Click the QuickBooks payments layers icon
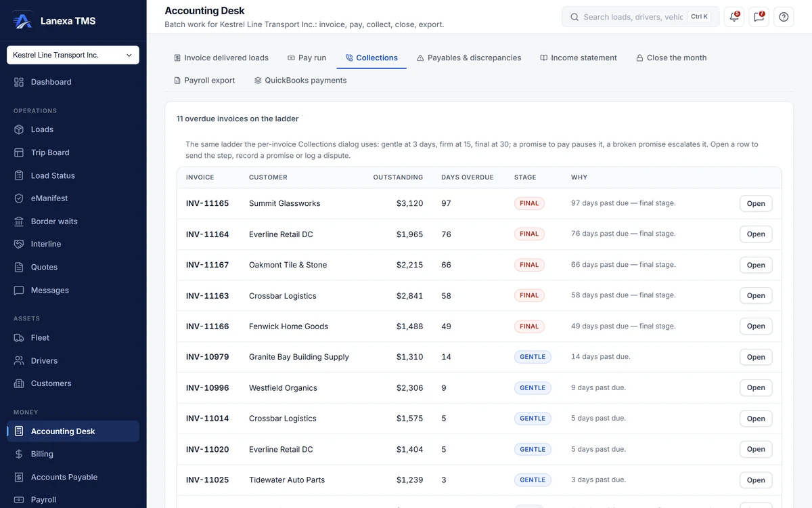This screenshot has height=508, width=812. tap(258, 81)
